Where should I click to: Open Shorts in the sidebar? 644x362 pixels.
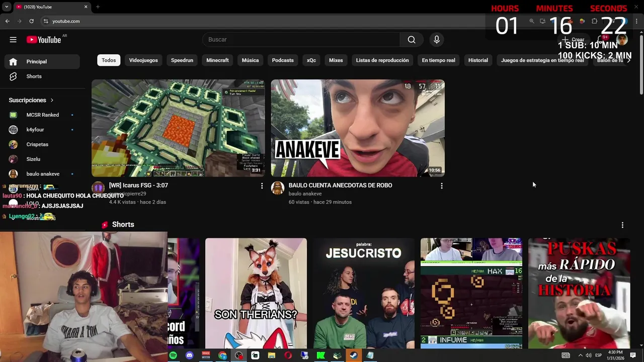point(42,76)
